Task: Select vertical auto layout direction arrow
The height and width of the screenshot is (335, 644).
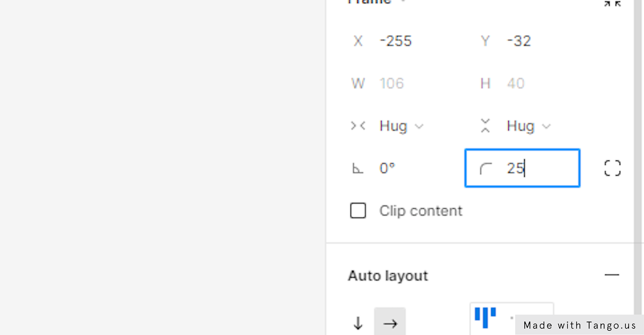Action: 358,323
